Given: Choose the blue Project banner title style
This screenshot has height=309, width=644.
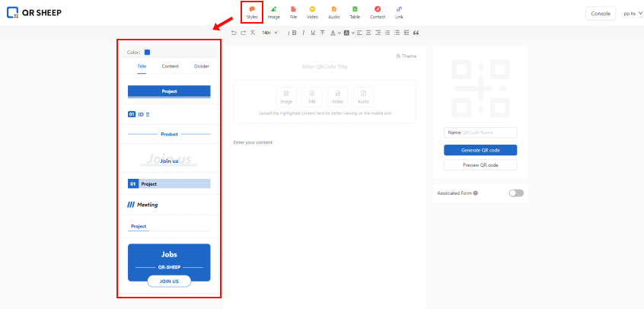Looking at the screenshot, I should tap(169, 91).
